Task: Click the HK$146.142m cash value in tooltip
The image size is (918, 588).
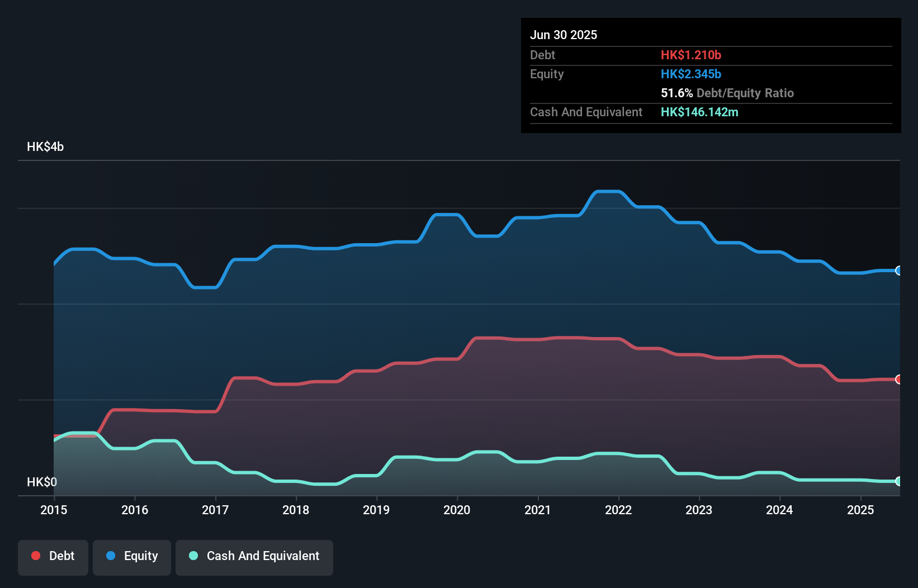Action: tap(699, 112)
